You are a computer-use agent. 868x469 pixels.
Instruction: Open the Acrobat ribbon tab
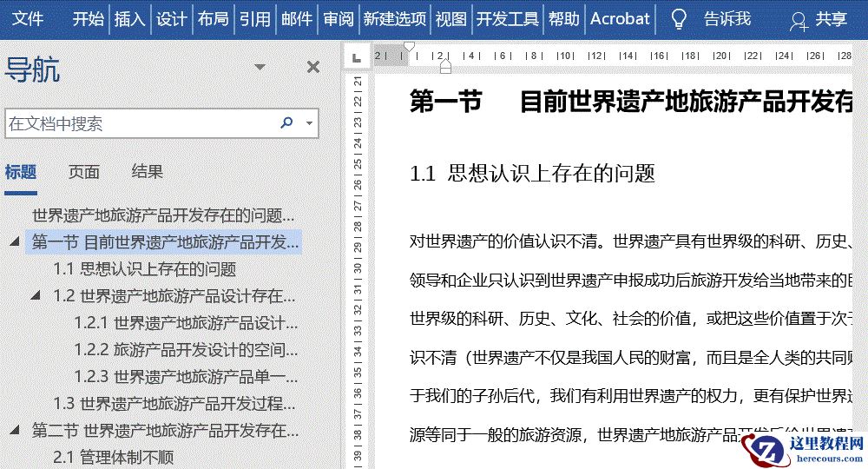[620, 19]
